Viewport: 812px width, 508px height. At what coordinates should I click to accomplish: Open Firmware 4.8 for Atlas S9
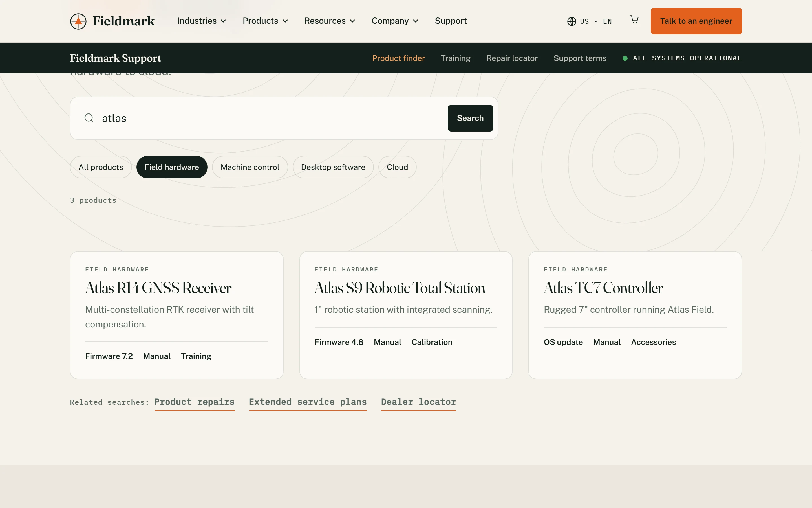[339, 342]
